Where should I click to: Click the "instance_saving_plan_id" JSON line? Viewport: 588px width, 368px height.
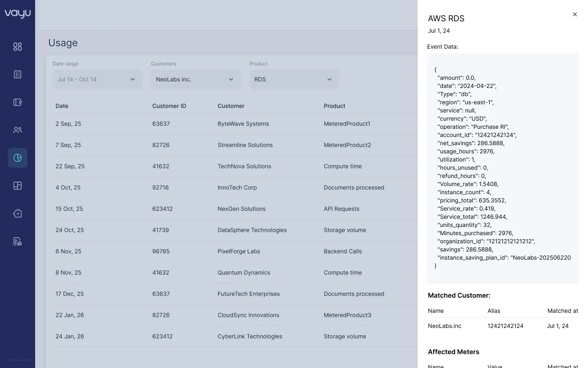click(504, 258)
